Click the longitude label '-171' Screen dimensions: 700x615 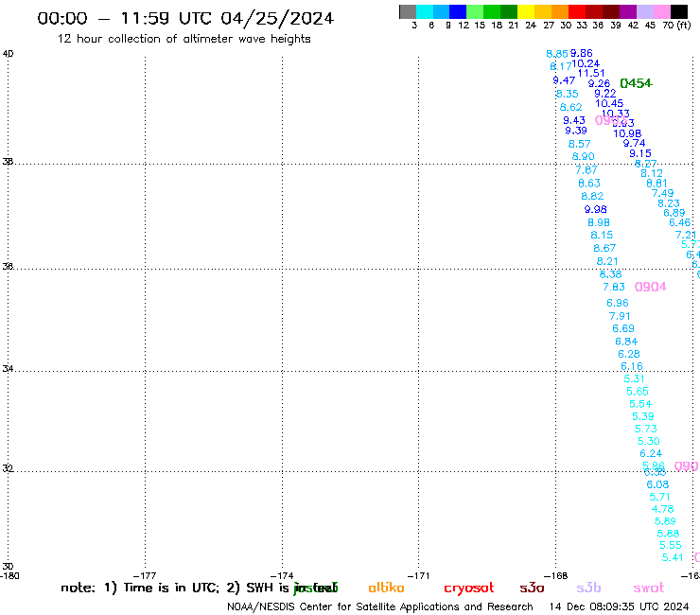point(418,575)
